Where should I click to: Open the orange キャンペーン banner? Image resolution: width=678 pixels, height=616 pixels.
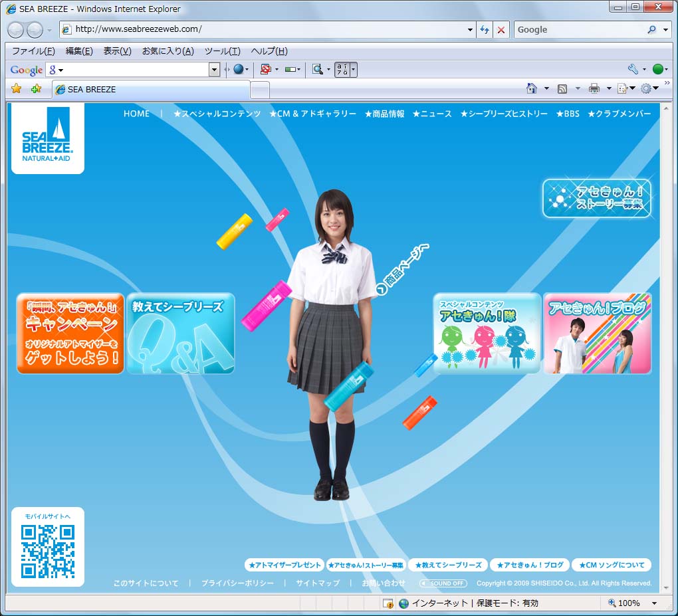coord(70,334)
